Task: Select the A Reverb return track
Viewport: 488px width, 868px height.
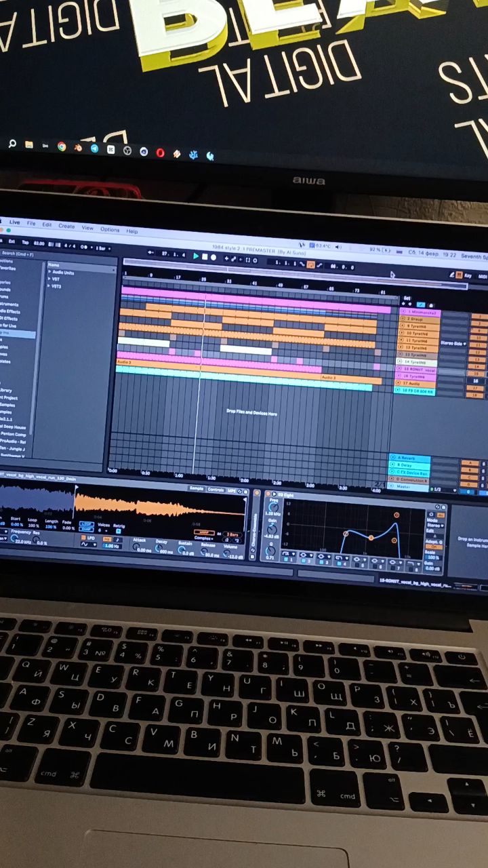Action: click(409, 458)
